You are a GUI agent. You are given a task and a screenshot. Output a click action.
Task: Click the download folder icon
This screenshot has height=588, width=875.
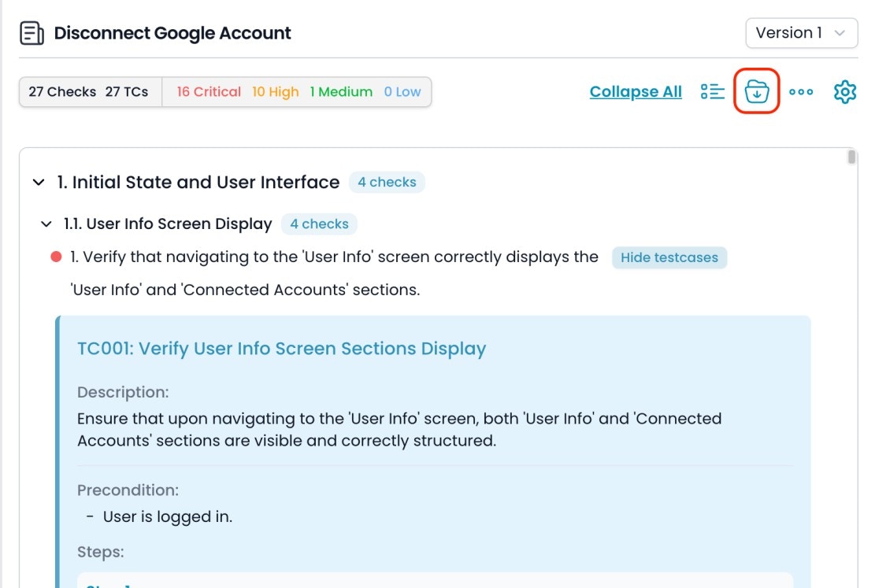click(x=757, y=91)
